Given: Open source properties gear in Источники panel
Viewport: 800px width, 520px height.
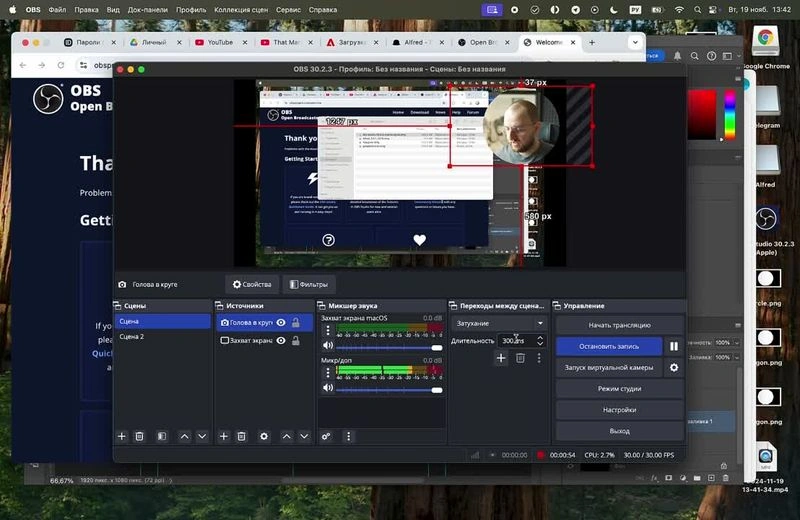Looking at the screenshot, I should click(264, 436).
